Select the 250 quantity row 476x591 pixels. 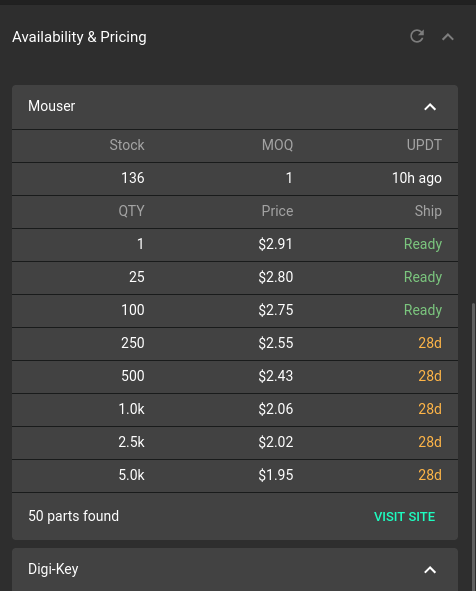(235, 344)
